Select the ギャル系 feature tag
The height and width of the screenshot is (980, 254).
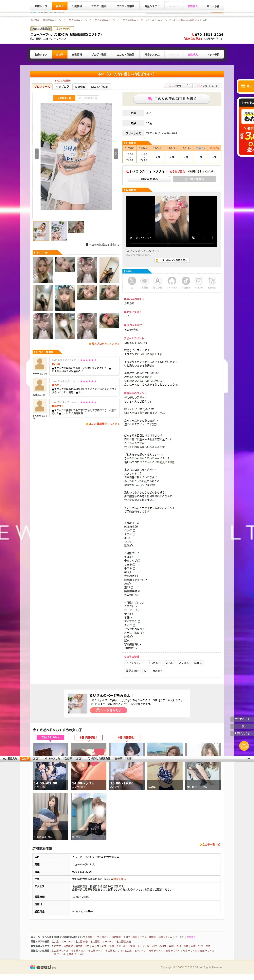[x=184, y=663]
